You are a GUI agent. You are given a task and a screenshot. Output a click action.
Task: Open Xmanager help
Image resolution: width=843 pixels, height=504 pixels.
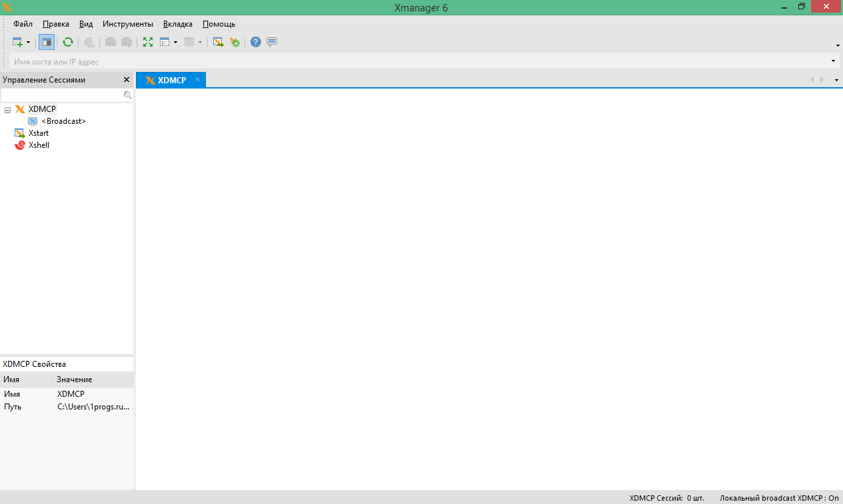(x=255, y=42)
